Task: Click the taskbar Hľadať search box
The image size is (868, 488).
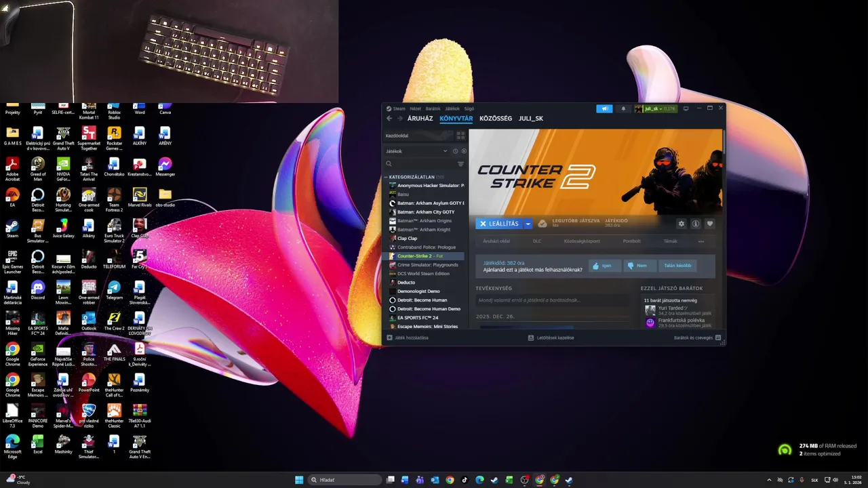Action: (x=344, y=480)
